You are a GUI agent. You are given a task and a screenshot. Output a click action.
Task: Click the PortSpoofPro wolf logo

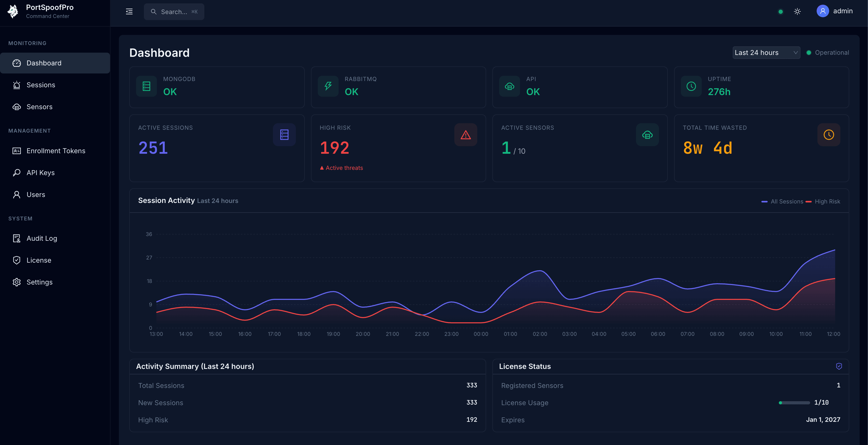pos(13,11)
